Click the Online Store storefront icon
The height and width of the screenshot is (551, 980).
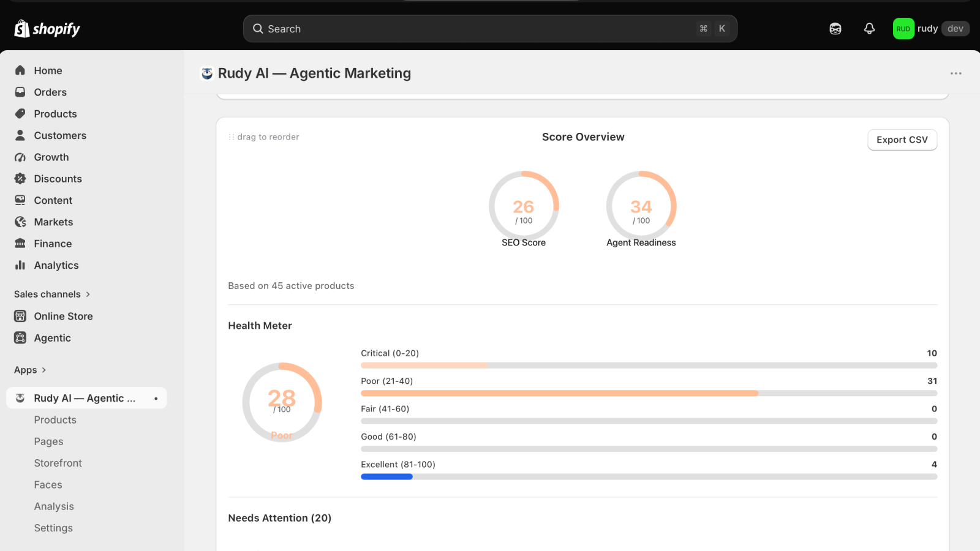(20, 317)
